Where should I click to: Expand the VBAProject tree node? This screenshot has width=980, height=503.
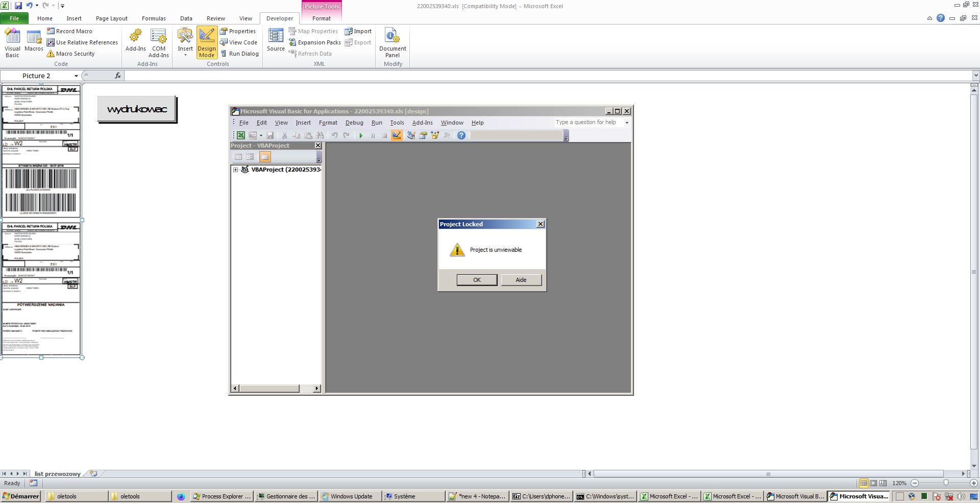pos(235,170)
